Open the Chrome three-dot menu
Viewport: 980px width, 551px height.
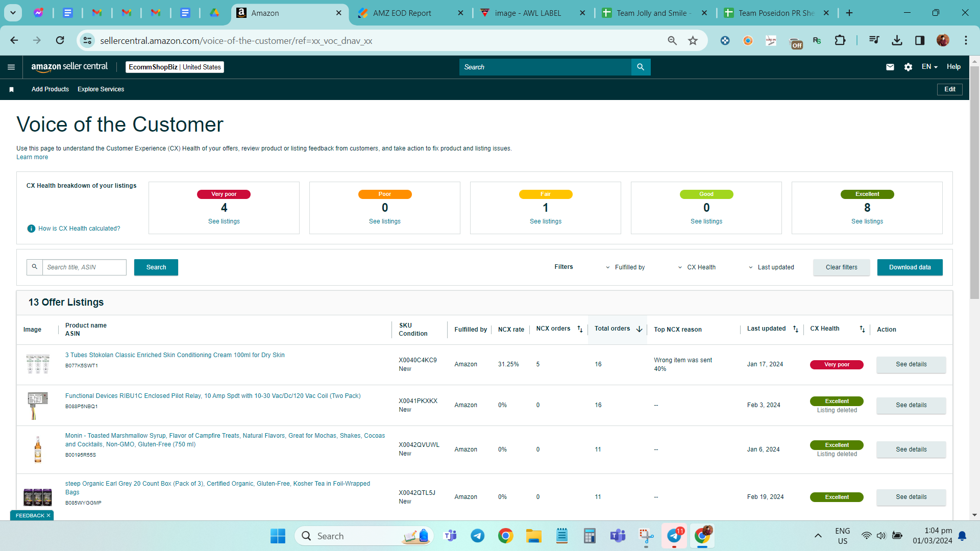pos(966,40)
